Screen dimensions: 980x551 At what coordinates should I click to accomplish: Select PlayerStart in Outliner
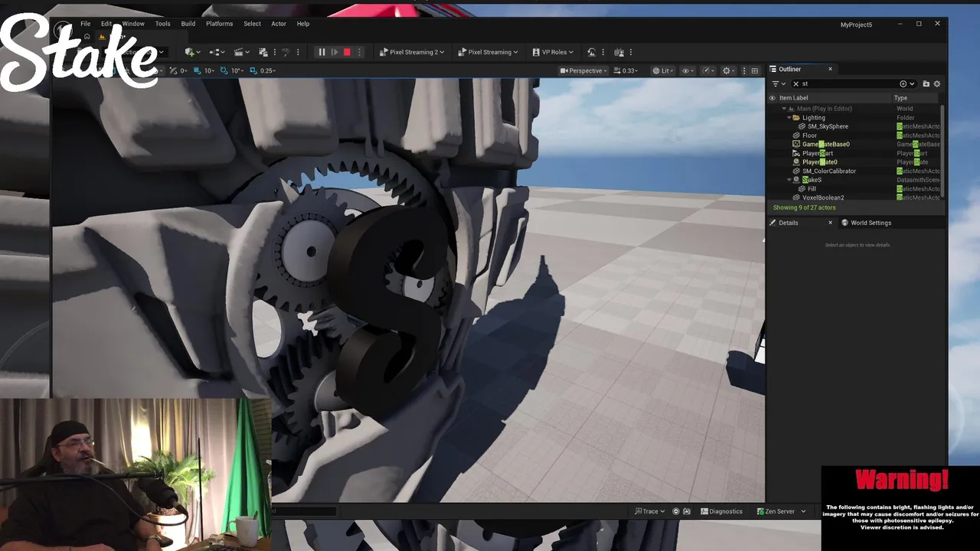[818, 153]
